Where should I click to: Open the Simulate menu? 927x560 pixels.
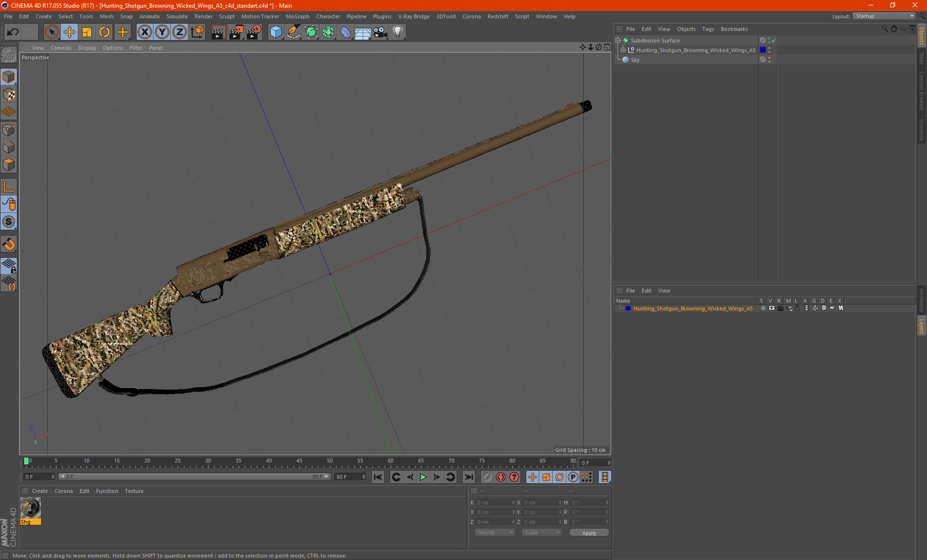177,16
